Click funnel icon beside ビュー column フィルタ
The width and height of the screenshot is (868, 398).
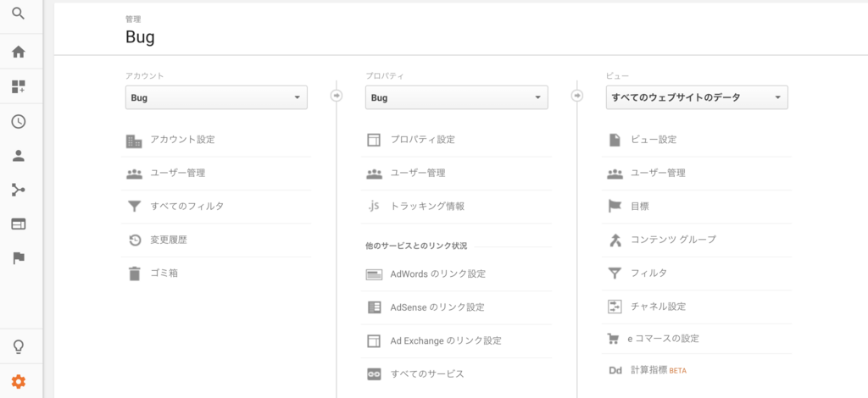[x=615, y=274]
